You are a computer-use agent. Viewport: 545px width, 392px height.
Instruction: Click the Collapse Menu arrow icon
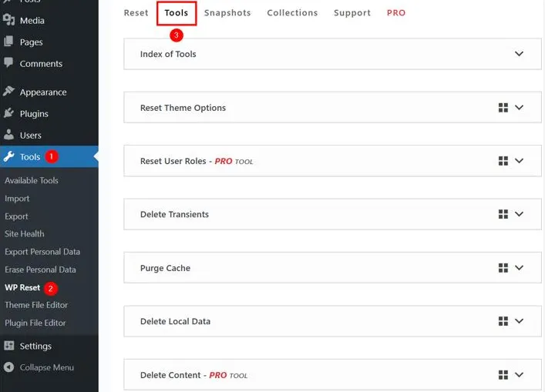[x=9, y=367]
